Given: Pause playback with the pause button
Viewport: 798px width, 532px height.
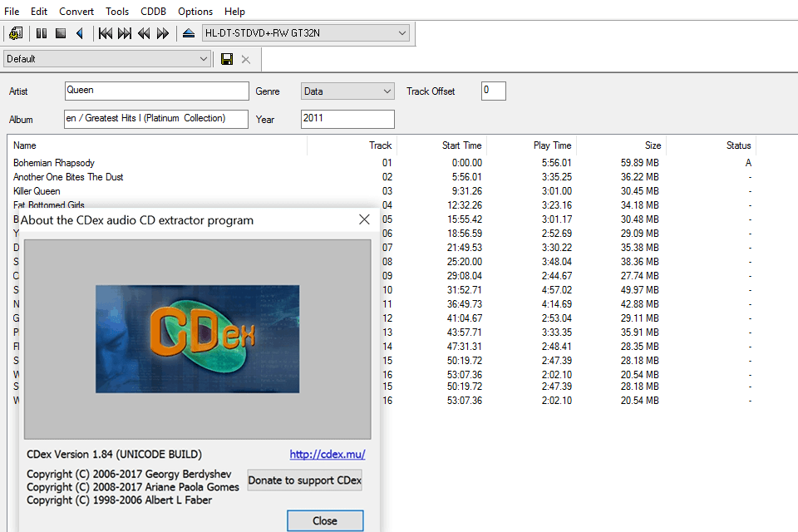Looking at the screenshot, I should pos(42,33).
